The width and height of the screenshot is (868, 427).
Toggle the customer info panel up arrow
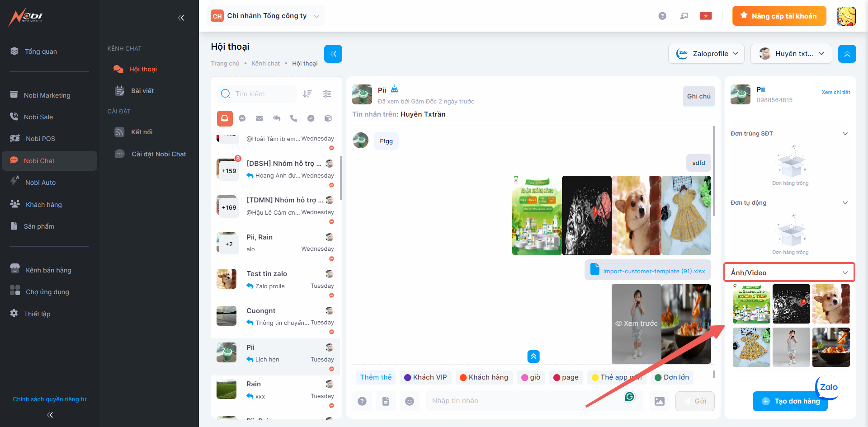tap(847, 54)
